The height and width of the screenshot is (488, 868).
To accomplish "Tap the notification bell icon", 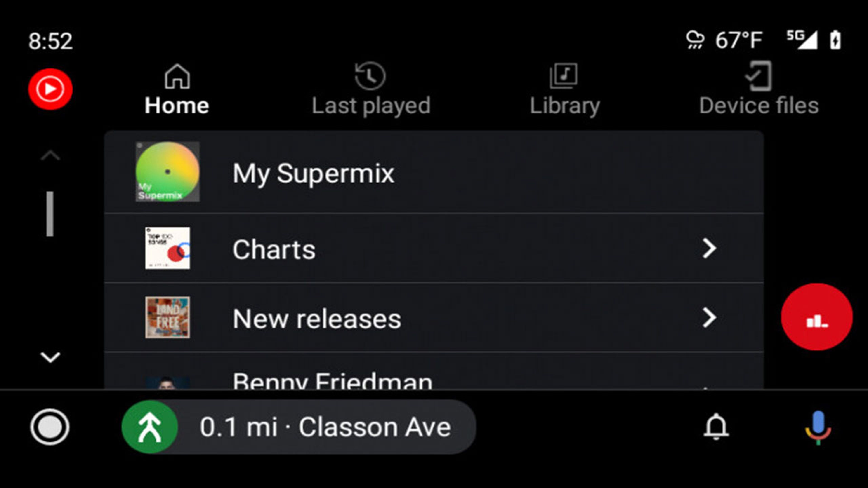I will (716, 427).
